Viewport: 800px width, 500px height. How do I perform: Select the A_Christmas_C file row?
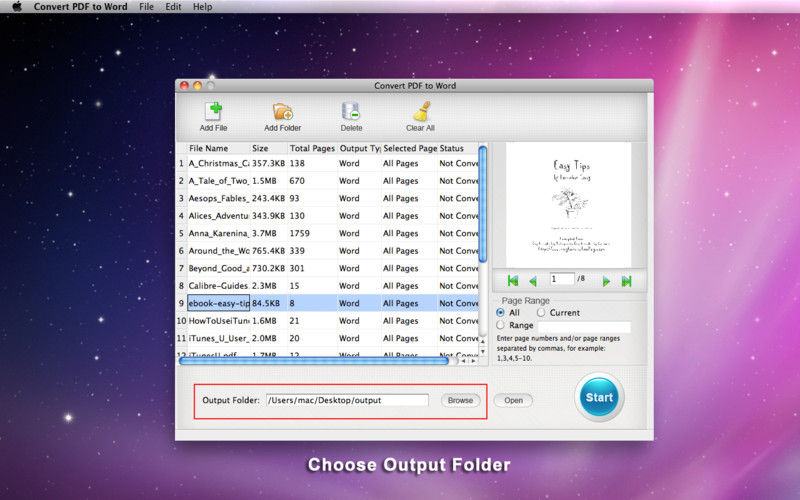click(328, 163)
